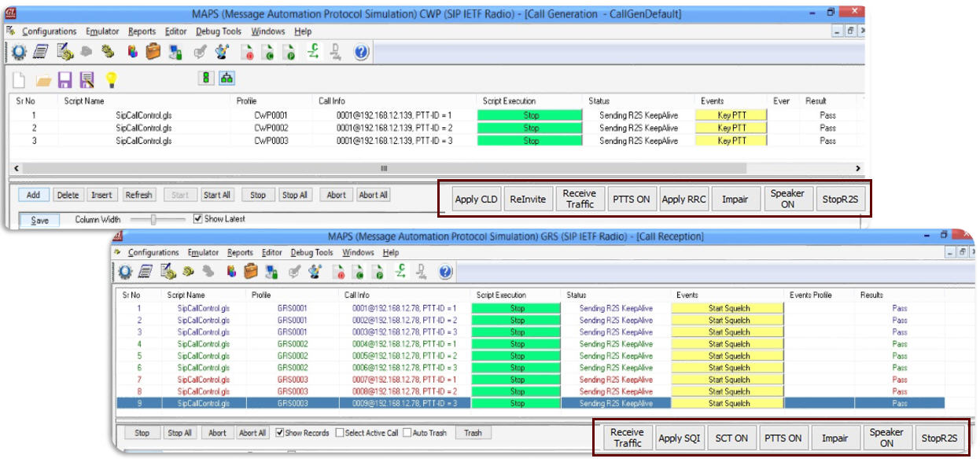The width and height of the screenshot is (980, 462).
Task: Uncheck the Show Records checkbox
Action: 281,433
